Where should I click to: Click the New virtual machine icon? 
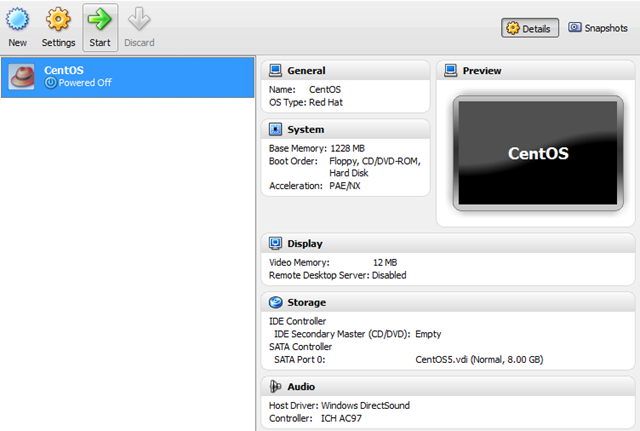tap(17, 20)
